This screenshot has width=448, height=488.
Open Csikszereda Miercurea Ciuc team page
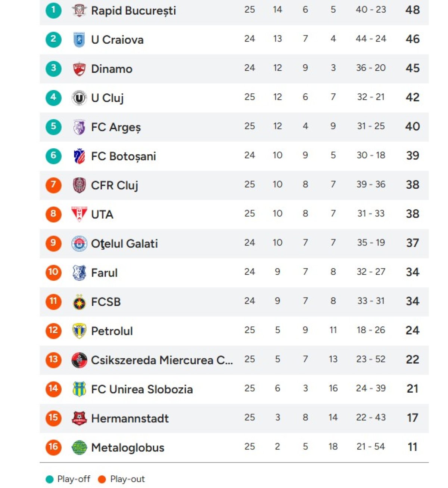[x=162, y=360]
